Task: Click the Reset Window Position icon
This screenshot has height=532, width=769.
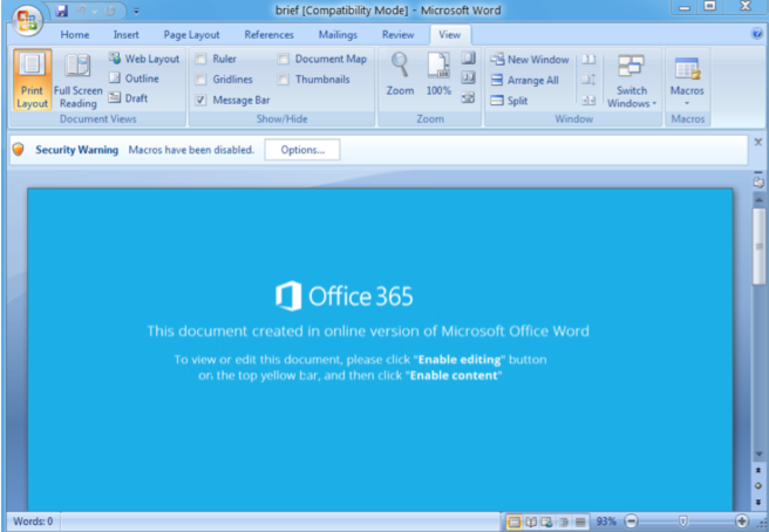Action: click(588, 101)
